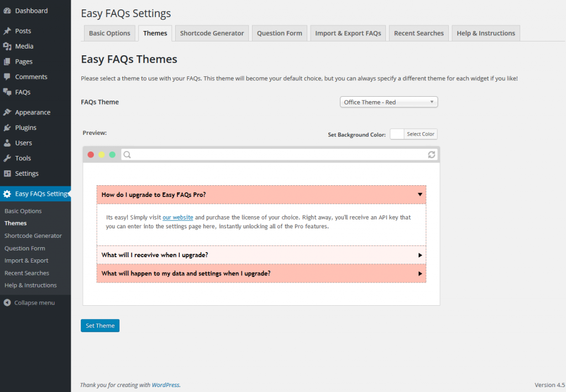Screen dimensions: 566x392
Task: Click the Collapse menu arrow icon
Action: pos(7,303)
